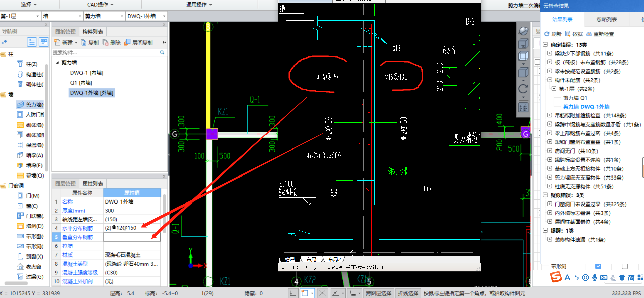
Task: Click the orthogonal mode icon in status bar
Action: 293,293
